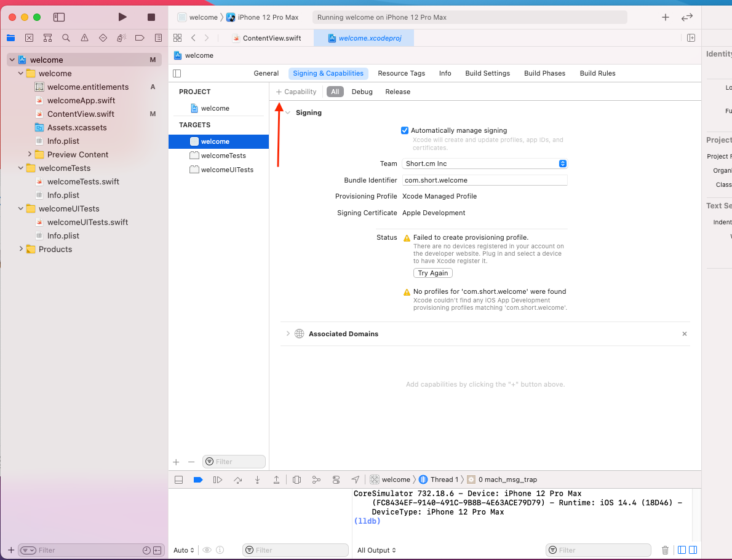
Task: Go forward with the right chevron
Action: (x=206, y=37)
